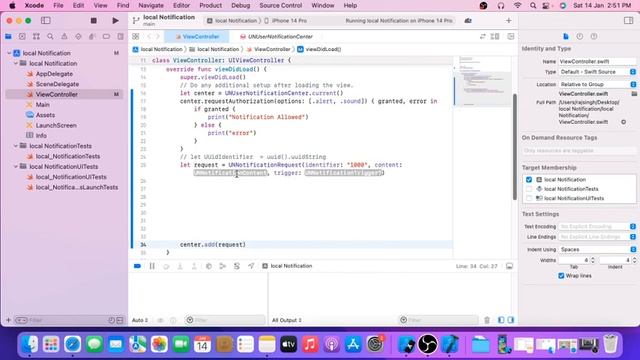The image size is (640, 360).
Task: Open the Product menu
Action: (211, 5)
